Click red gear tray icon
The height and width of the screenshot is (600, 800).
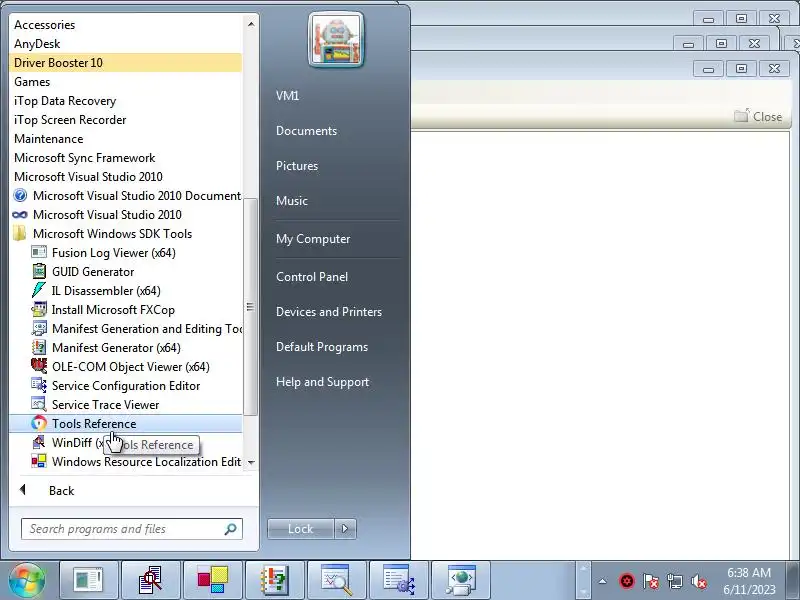click(627, 581)
